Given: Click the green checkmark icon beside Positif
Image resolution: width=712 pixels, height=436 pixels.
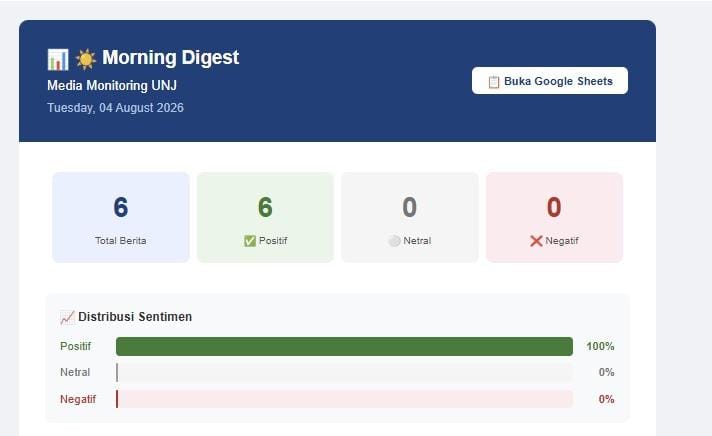Looking at the screenshot, I should point(250,241).
